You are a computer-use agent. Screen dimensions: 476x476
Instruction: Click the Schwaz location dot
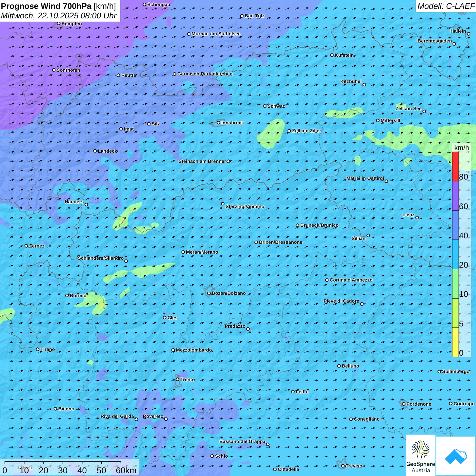(x=265, y=106)
